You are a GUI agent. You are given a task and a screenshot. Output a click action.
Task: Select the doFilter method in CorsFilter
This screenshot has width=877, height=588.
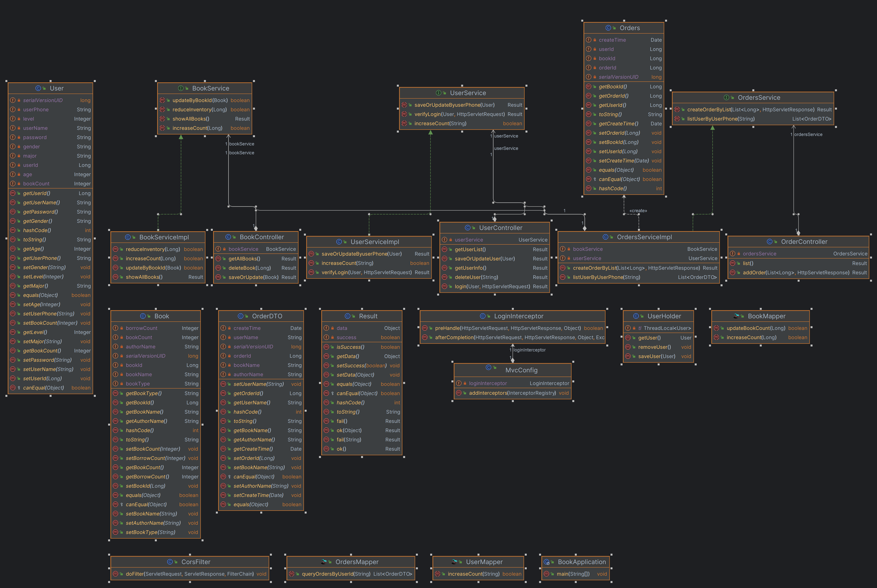(189, 574)
